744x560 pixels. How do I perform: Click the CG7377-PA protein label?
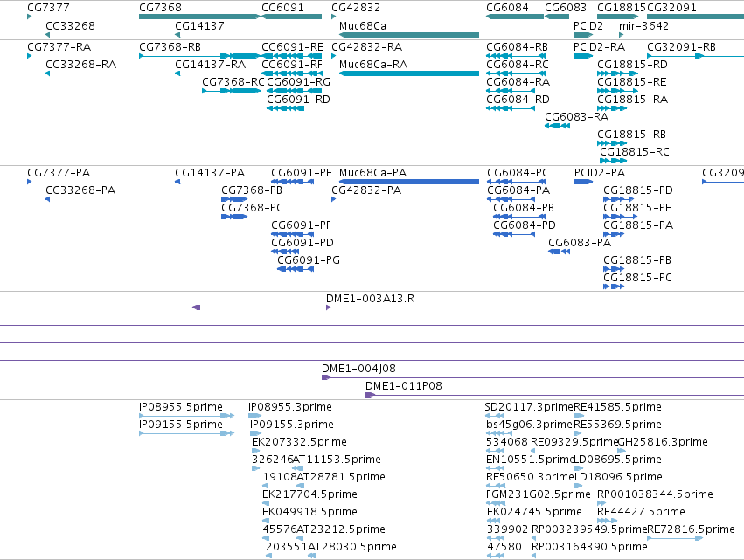[x=59, y=173]
